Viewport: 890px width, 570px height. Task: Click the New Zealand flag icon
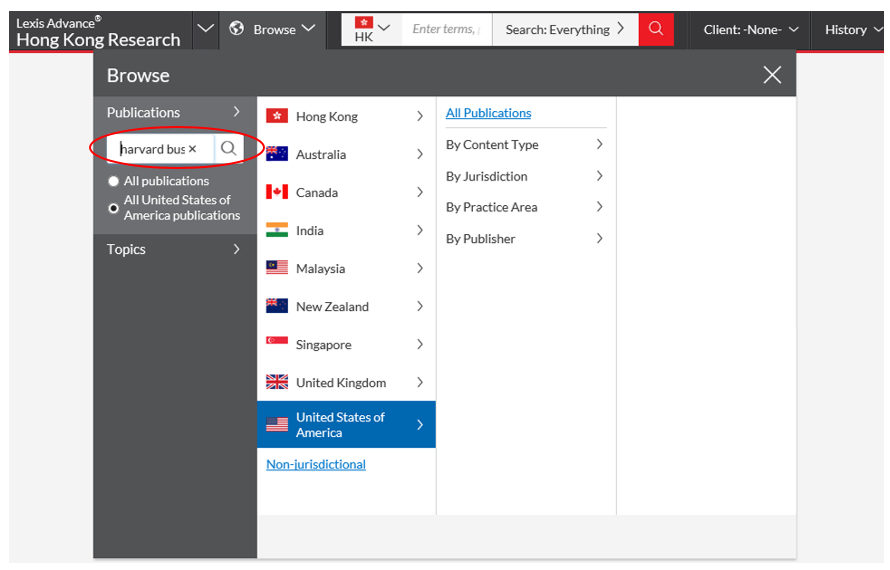(x=277, y=306)
